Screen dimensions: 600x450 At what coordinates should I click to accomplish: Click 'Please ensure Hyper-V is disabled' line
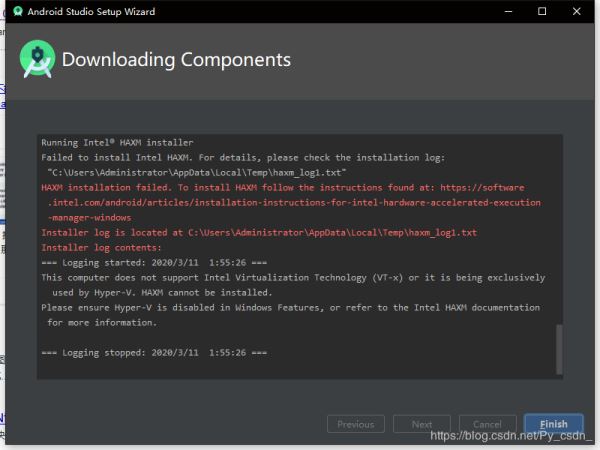pyautogui.click(x=290, y=307)
